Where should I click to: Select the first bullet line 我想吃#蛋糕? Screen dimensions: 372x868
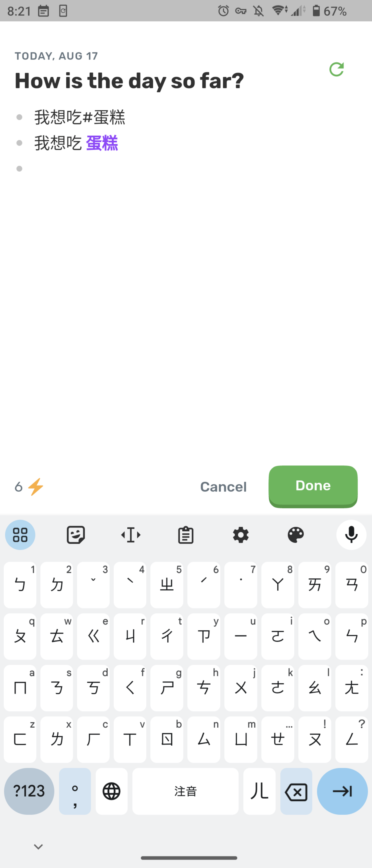click(x=80, y=117)
